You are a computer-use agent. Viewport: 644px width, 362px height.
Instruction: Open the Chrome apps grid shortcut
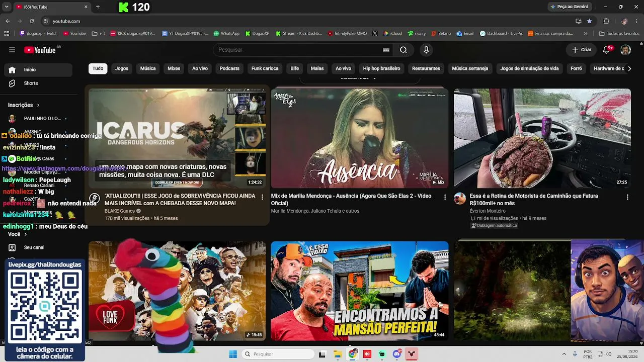tap(7, 34)
